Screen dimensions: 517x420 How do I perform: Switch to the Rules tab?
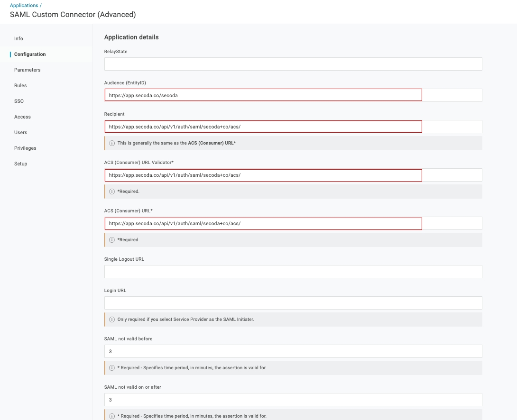coord(20,85)
